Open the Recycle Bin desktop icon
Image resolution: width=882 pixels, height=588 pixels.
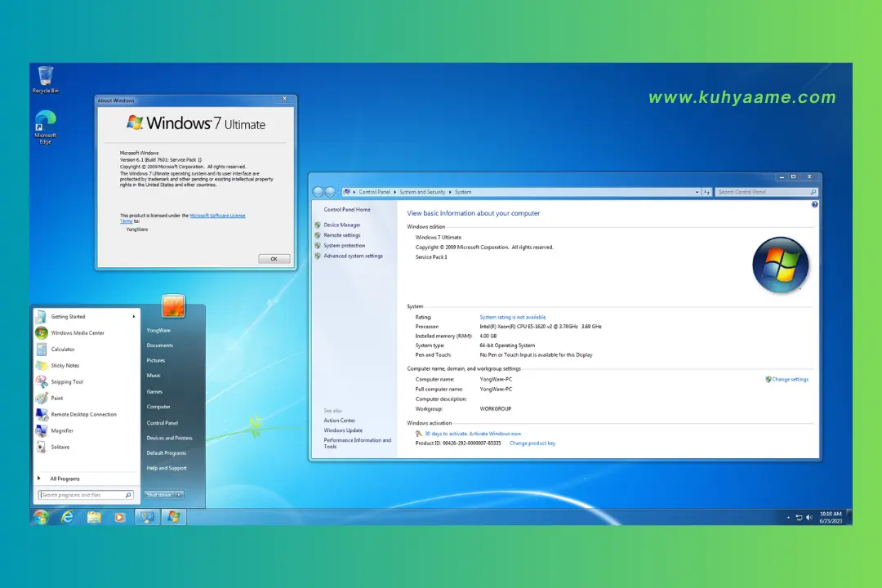(45, 79)
